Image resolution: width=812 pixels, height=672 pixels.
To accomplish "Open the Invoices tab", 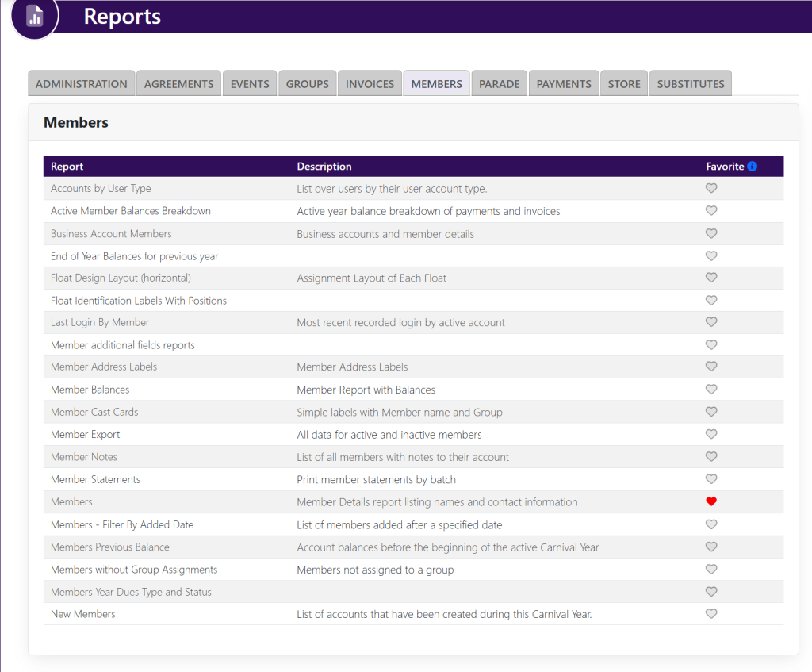I will (x=370, y=84).
